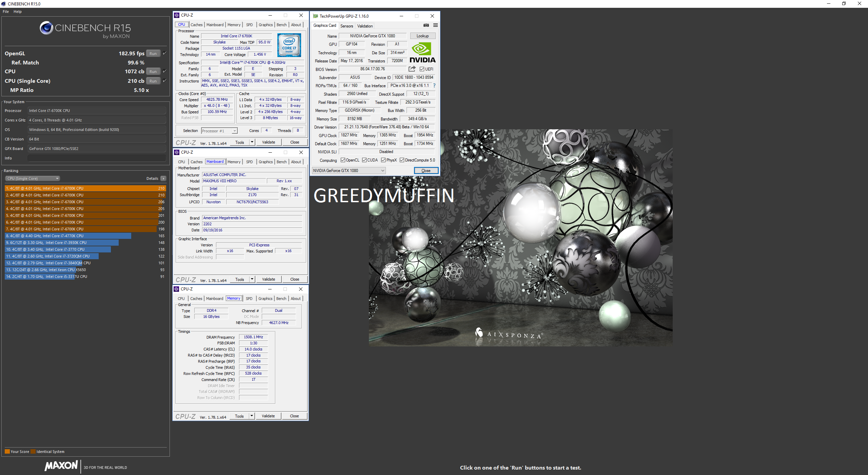The height and width of the screenshot is (475, 868).
Task: Open SPD tab in Mainboard CPU-Z window
Action: pos(249,162)
